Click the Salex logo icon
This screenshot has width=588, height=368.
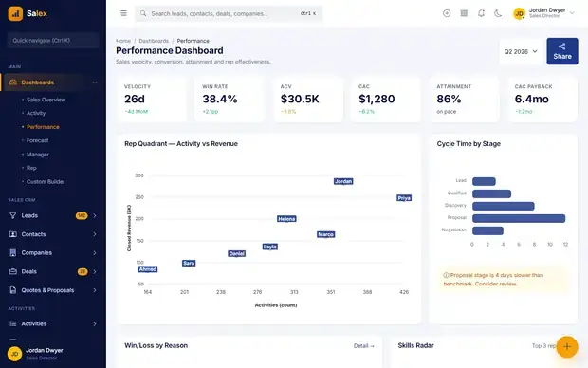click(x=15, y=14)
